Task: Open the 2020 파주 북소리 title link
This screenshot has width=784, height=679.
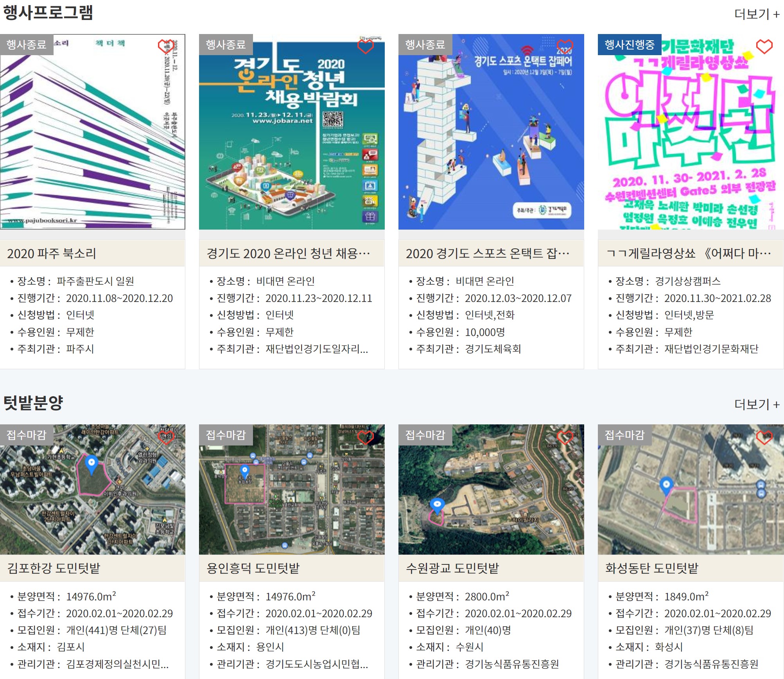Action: 52,253
